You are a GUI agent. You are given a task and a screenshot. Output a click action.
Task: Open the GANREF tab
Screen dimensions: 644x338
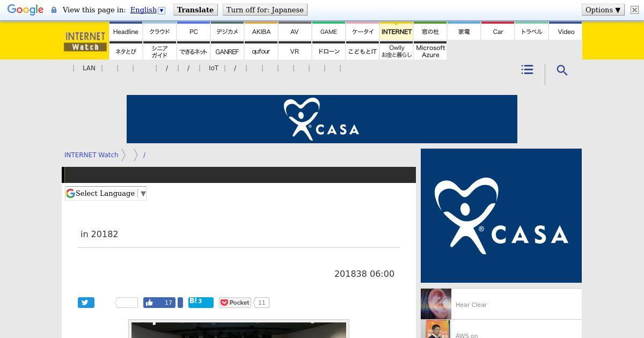(x=227, y=51)
